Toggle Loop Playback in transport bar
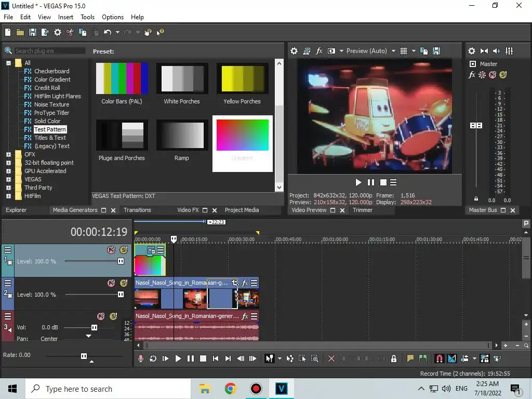This screenshot has height=399, width=532. (153, 358)
